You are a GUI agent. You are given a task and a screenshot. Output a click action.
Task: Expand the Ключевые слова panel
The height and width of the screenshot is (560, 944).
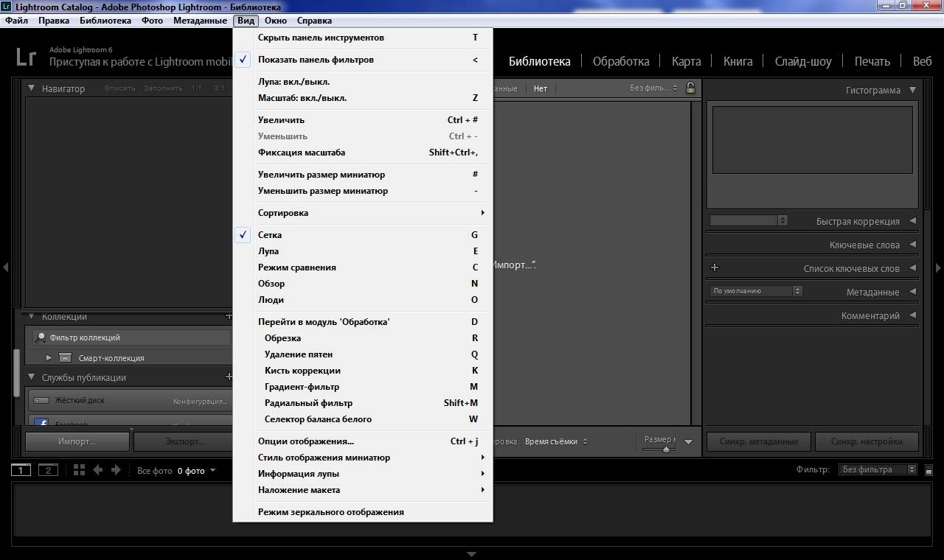[912, 245]
